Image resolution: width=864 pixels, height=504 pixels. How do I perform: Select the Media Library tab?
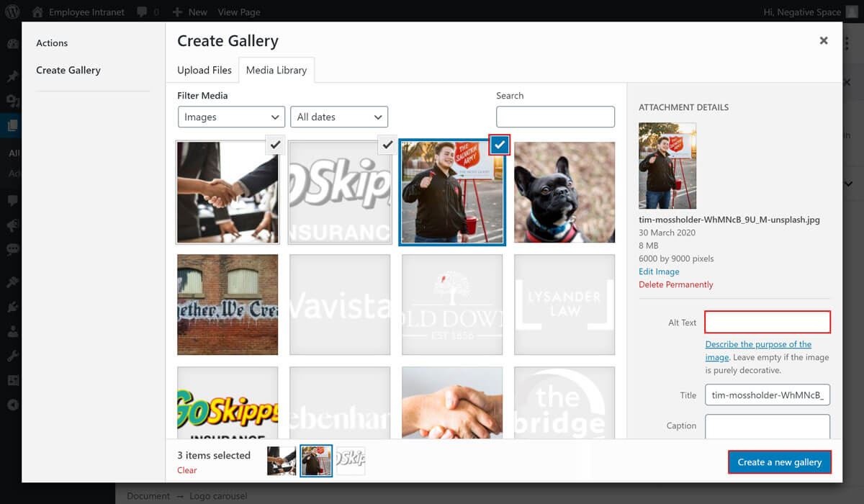click(x=276, y=70)
